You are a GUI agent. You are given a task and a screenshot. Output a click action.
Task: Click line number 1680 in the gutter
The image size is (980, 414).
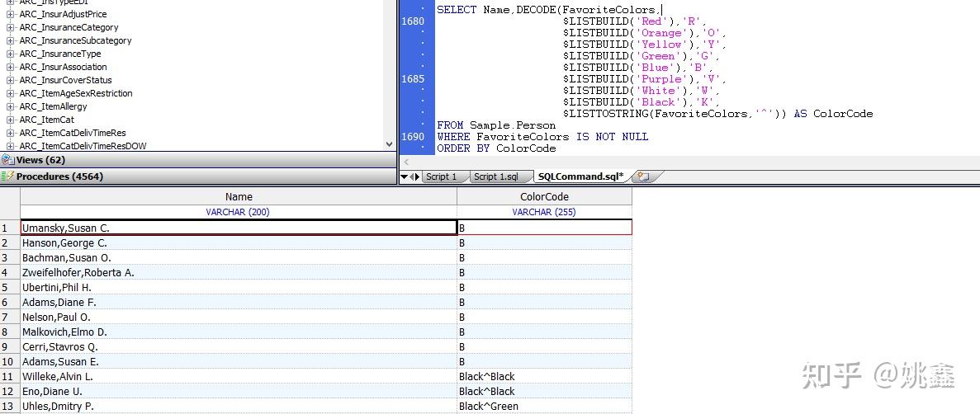click(413, 21)
